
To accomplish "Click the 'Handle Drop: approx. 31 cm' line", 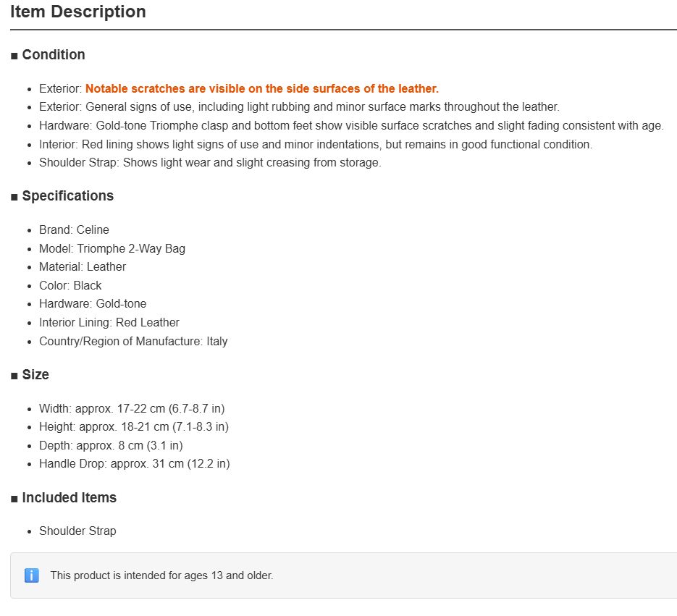I will pyautogui.click(x=135, y=463).
